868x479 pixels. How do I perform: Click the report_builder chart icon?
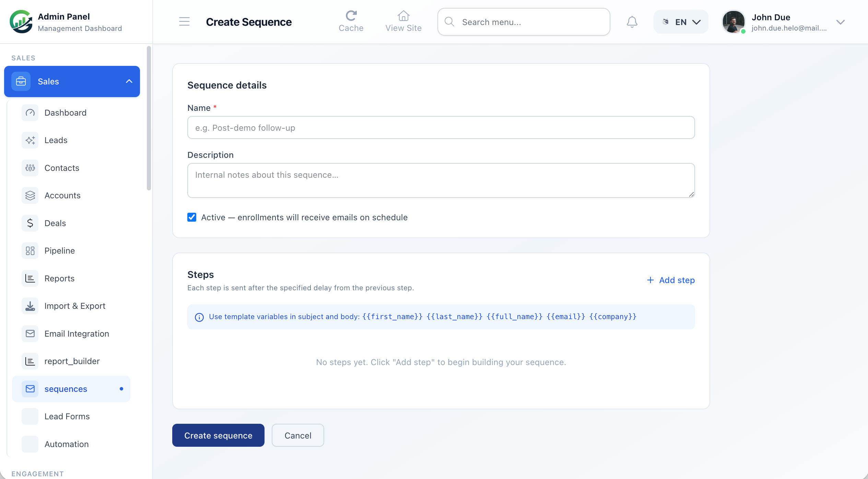click(x=30, y=361)
